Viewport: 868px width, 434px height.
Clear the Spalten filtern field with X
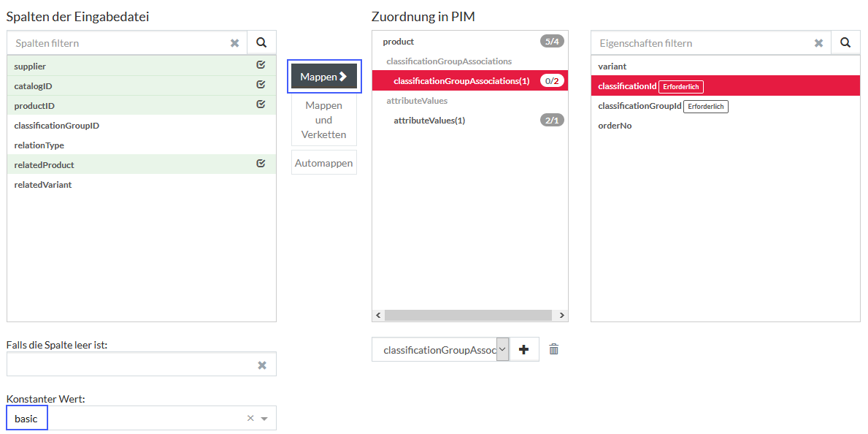point(235,43)
